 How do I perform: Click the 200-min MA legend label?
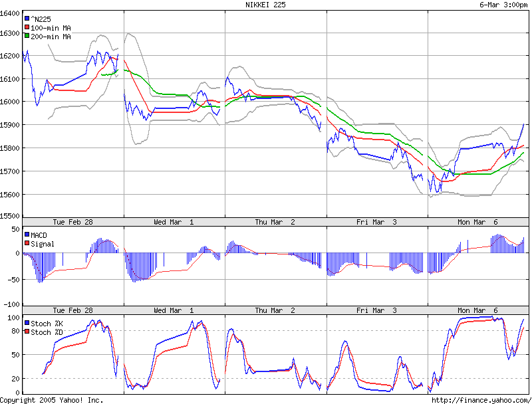click(x=51, y=37)
